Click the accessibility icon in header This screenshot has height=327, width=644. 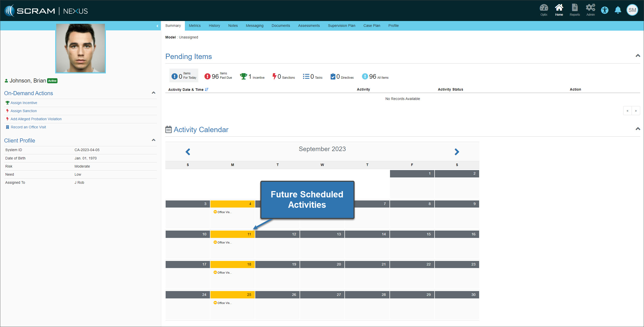point(604,10)
